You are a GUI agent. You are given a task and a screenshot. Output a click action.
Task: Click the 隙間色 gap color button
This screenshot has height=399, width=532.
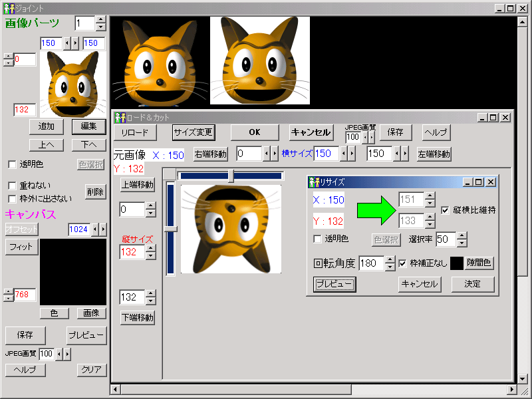pyautogui.click(x=479, y=263)
